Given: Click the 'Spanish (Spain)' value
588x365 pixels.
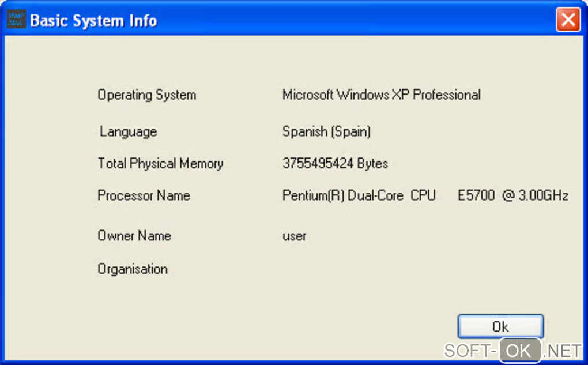Looking at the screenshot, I should click(326, 131).
